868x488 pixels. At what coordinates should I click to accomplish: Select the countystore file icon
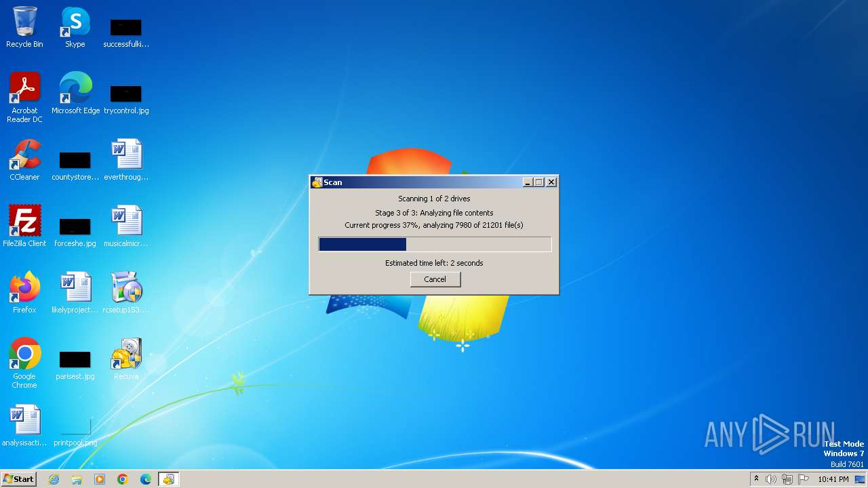(75, 166)
